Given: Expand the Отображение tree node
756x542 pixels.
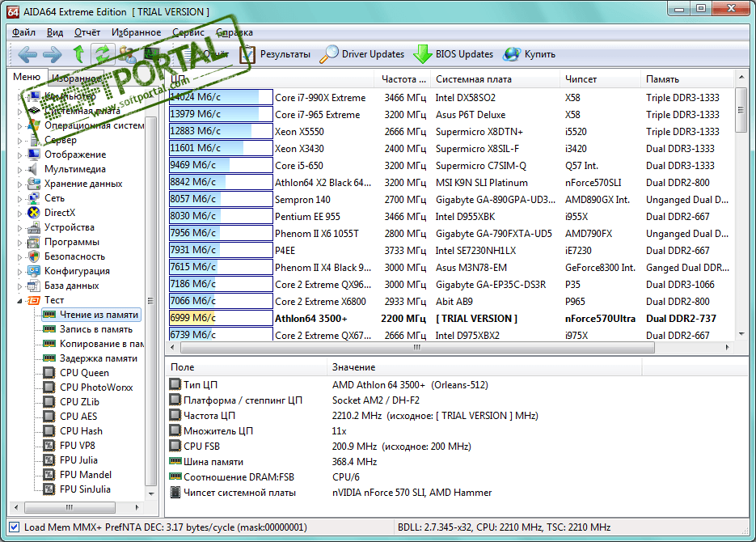Looking at the screenshot, I should (x=19, y=155).
